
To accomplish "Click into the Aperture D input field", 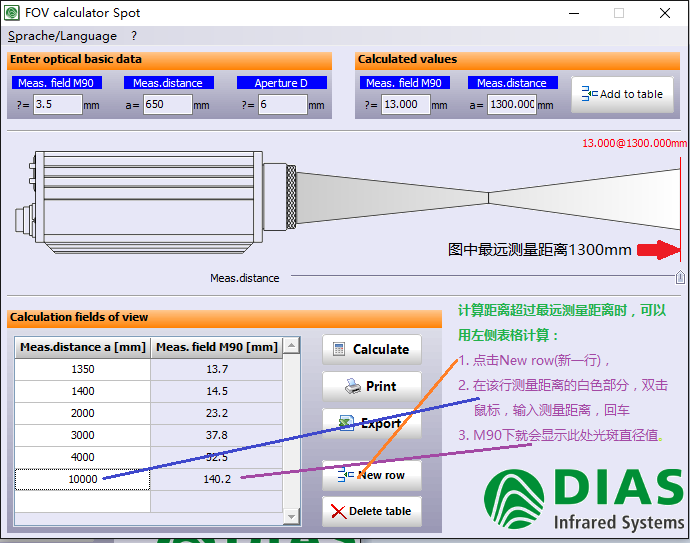I will 280,104.
